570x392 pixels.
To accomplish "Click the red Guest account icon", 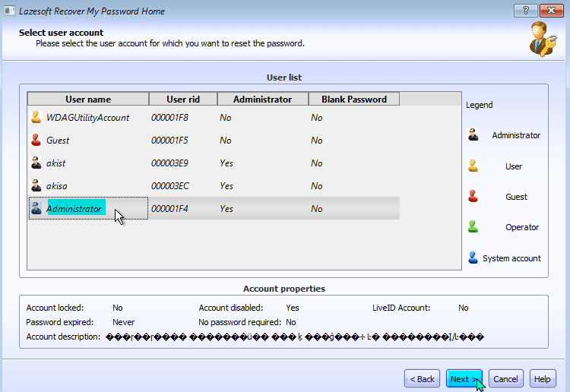I will tap(36, 141).
